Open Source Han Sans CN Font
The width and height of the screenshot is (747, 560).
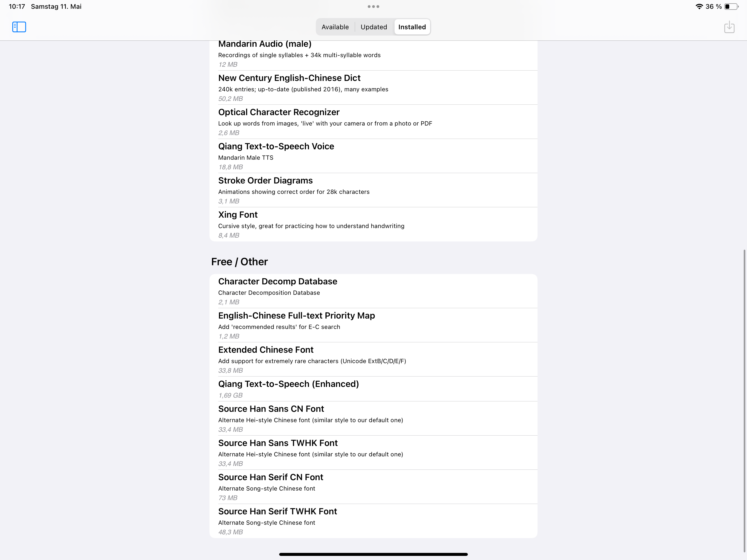(x=373, y=418)
